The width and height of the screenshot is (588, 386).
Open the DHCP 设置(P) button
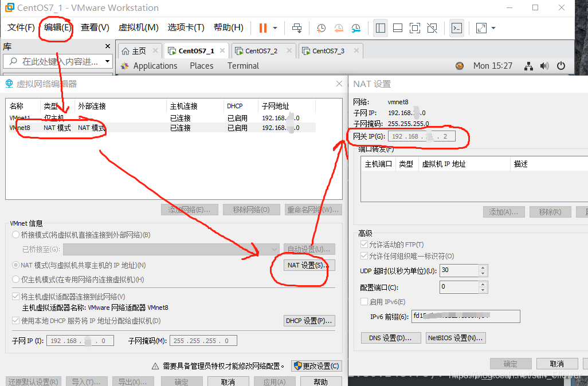click(309, 321)
